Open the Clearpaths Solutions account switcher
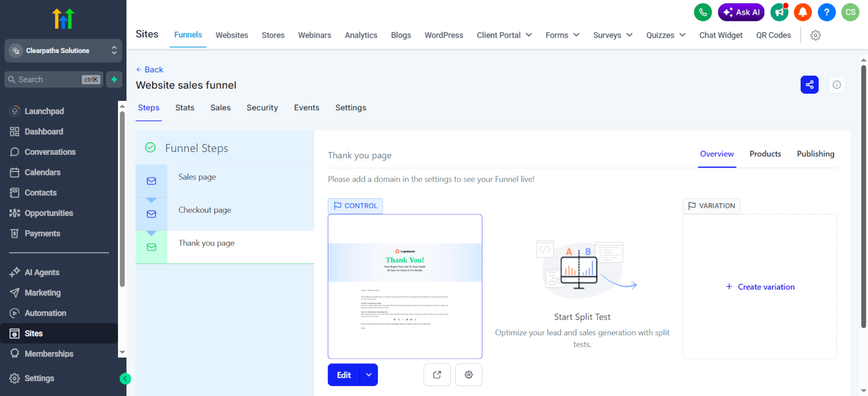868x396 pixels. 63,51
